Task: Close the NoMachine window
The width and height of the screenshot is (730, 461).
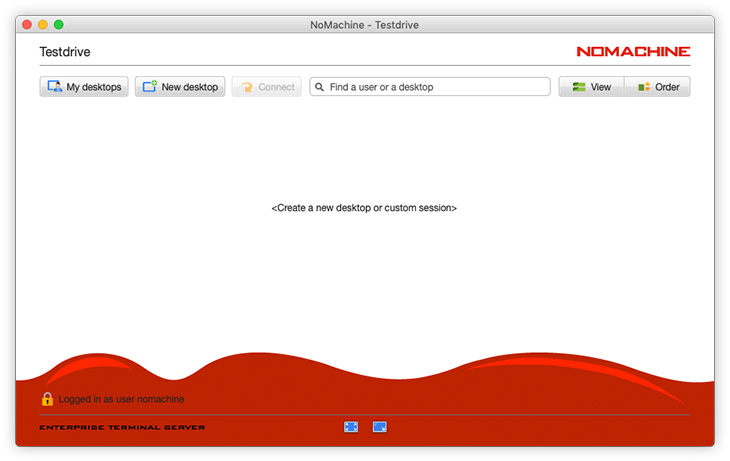Action: click(x=27, y=24)
